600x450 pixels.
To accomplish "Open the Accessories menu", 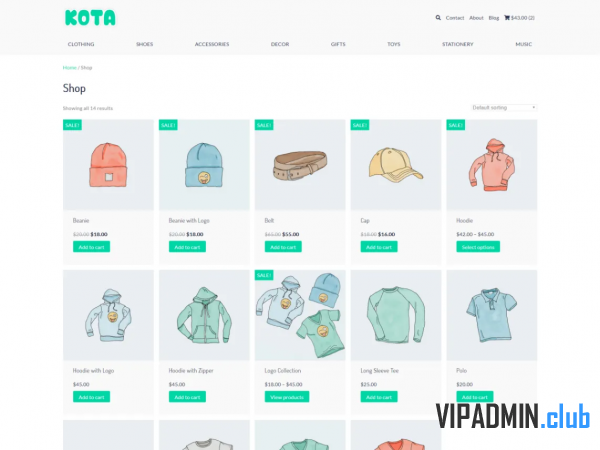I will [x=212, y=44].
